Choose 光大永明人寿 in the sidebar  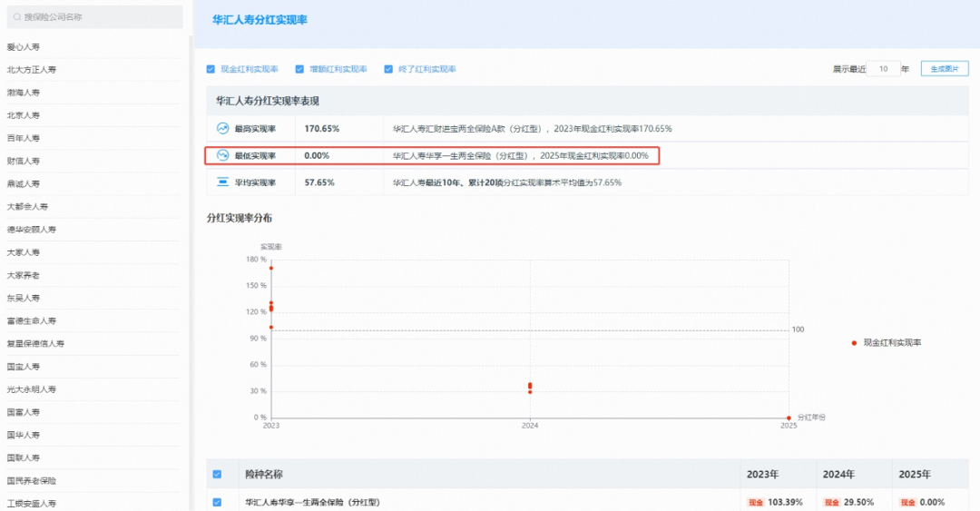(31, 389)
